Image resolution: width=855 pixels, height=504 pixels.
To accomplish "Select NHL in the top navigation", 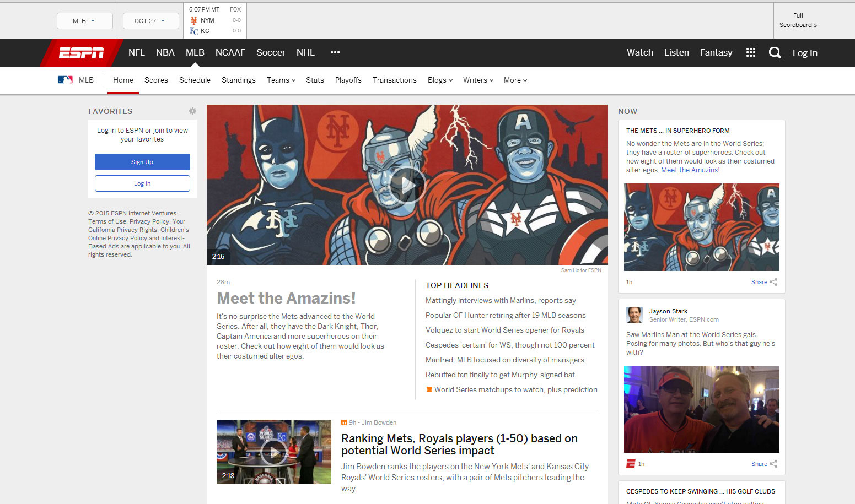I will (305, 52).
